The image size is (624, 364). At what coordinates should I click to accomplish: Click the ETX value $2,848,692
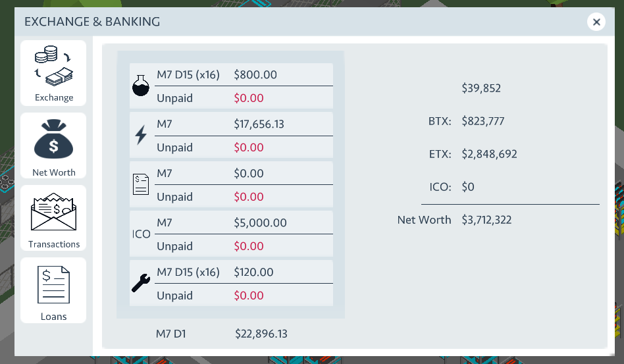[489, 154]
